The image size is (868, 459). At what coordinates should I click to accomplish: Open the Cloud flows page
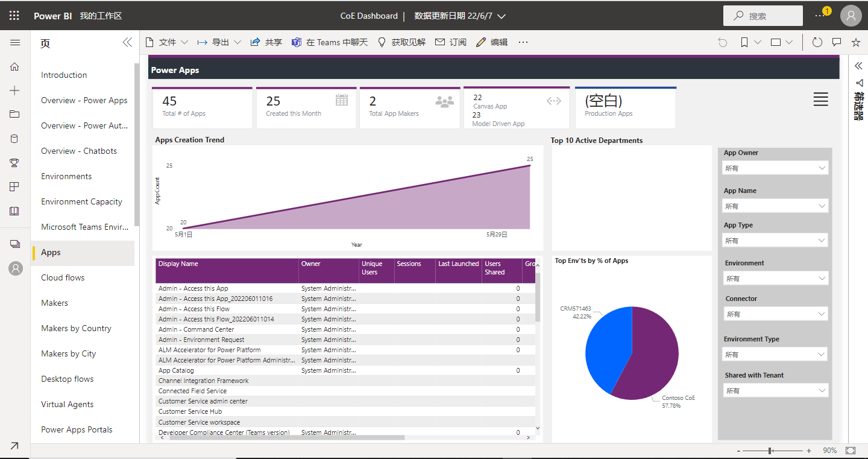[63, 277]
